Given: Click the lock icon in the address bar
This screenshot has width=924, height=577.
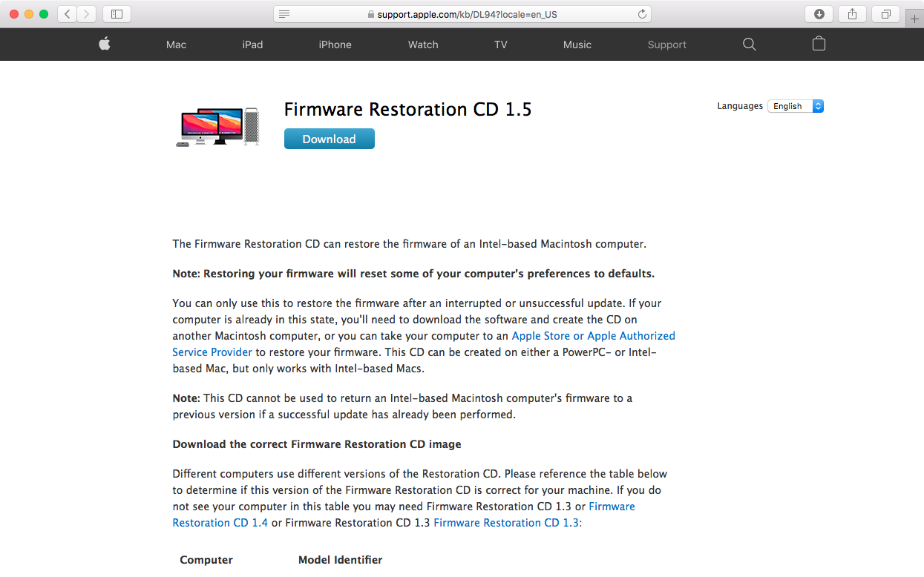Looking at the screenshot, I should pyautogui.click(x=371, y=14).
